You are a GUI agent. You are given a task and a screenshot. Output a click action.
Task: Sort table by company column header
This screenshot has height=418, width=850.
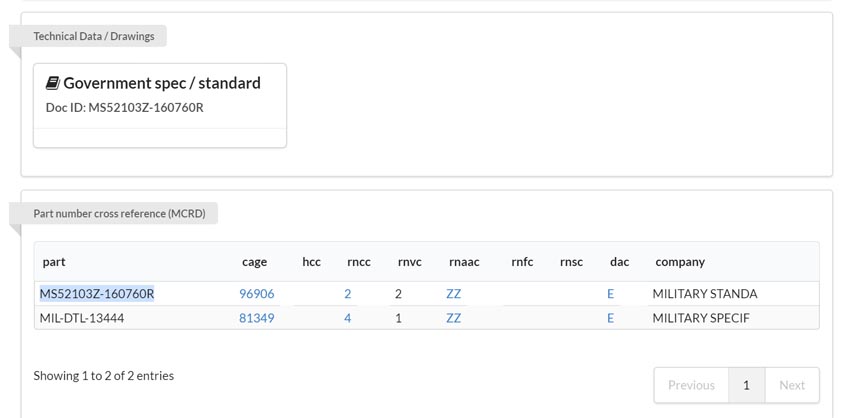coord(680,262)
